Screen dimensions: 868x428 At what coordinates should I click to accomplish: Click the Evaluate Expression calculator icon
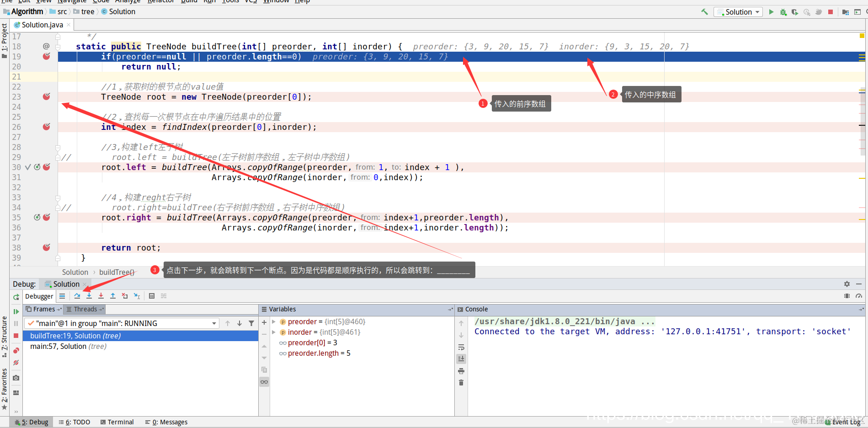coord(152,296)
